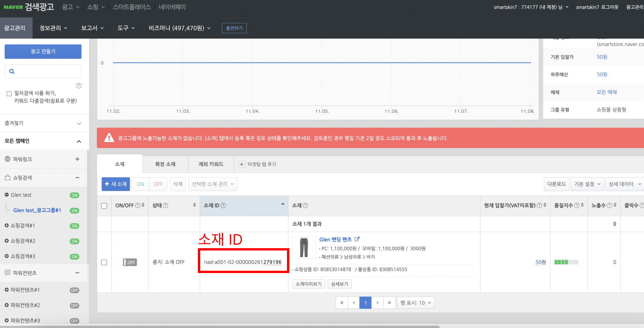Click the help icon next to 소재 ID
This screenshot has height=328, width=644.
pos(223,205)
